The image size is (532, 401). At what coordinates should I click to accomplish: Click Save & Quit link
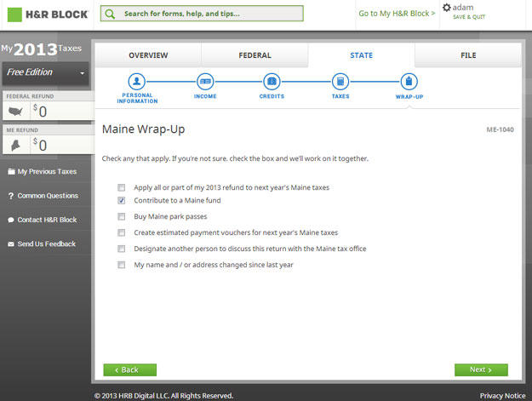click(x=469, y=17)
